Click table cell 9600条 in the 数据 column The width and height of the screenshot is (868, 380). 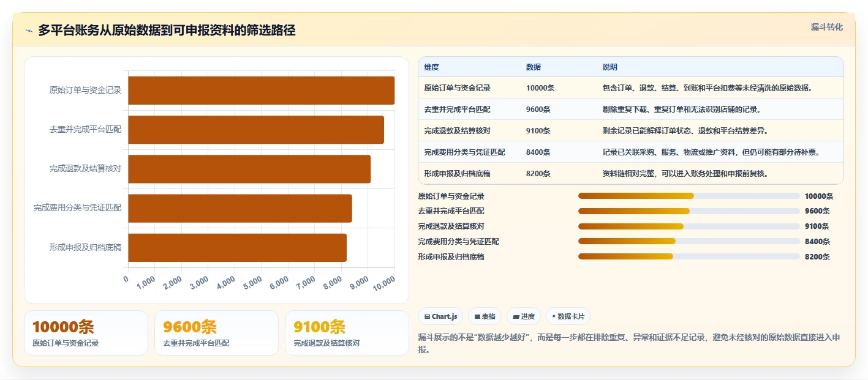pyautogui.click(x=538, y=110)
